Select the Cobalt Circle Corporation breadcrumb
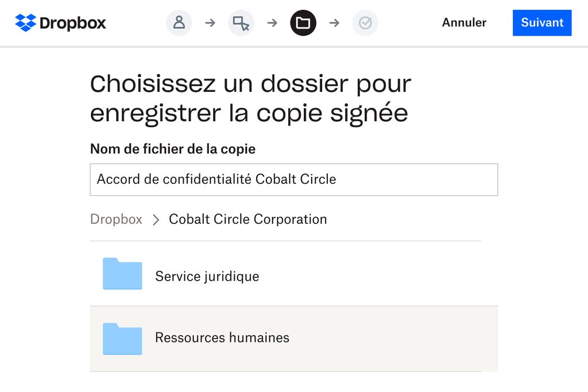This screenshot has width=588, height=392. click(x=247, y=219)
